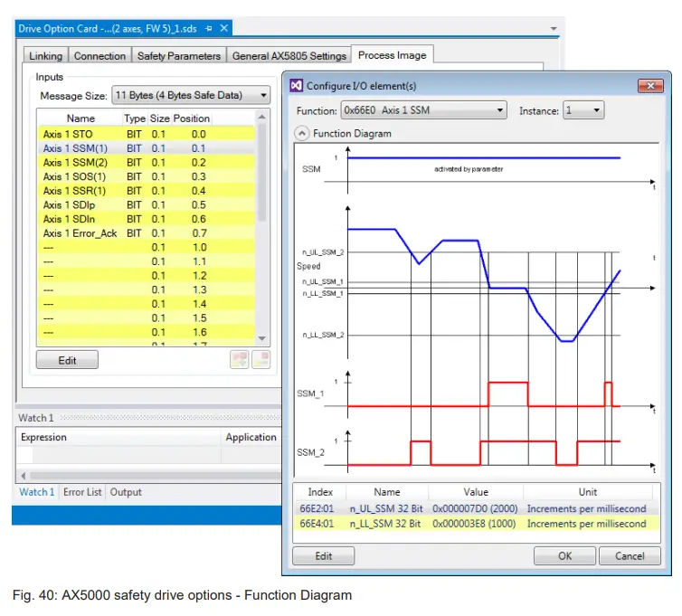Open the Instance dropdown
This screenshot has height=616, width=682.
coord(583,110)
